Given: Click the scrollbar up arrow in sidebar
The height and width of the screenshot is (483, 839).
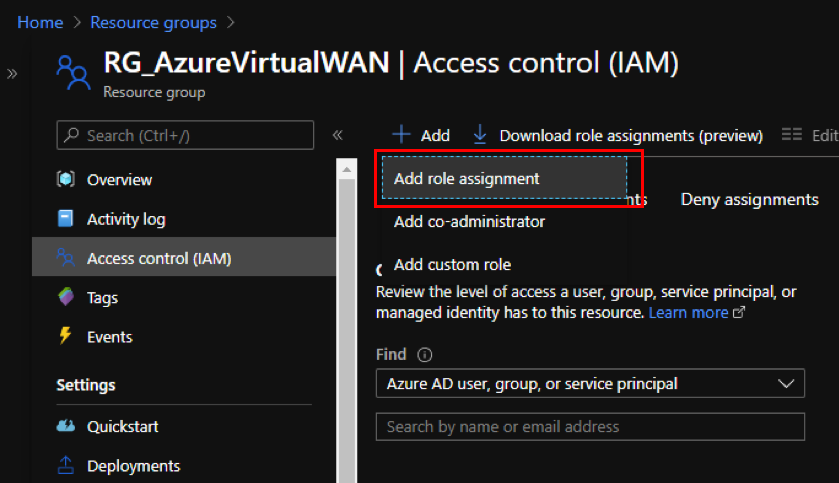Looking at the screenshot, I should 347,170.
